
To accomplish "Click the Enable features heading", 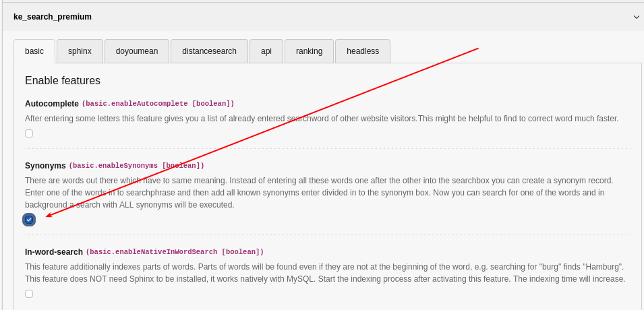I will point(63,80).
